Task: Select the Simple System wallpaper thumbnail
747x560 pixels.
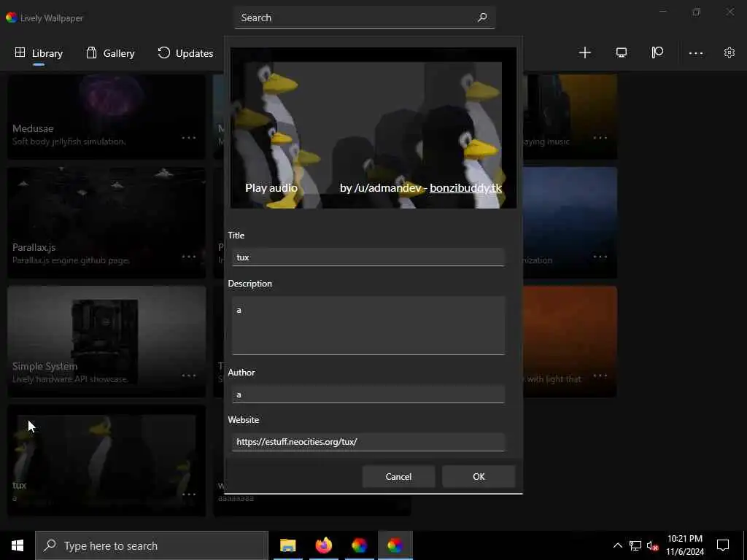Action: (107, 341)
